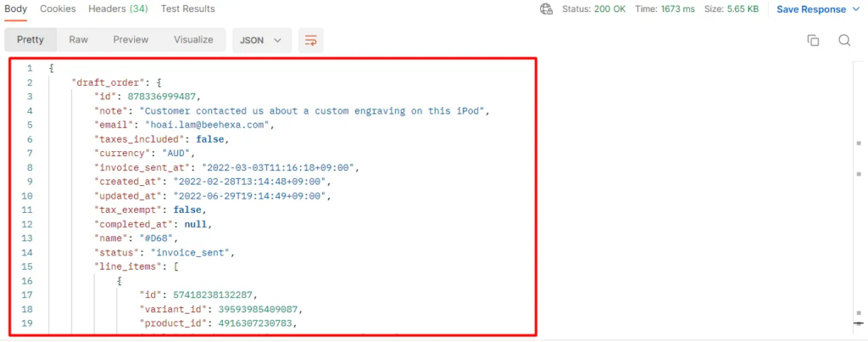Collapse the object opening on line 16
This screenshot has height=342, width=868.
(x=119, y=281)
